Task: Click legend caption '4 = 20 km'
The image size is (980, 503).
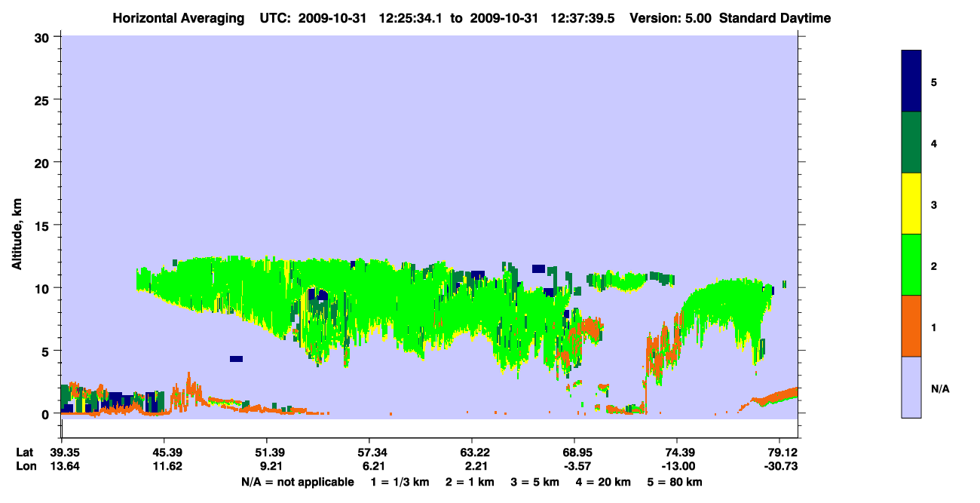Action: (605, 482)
